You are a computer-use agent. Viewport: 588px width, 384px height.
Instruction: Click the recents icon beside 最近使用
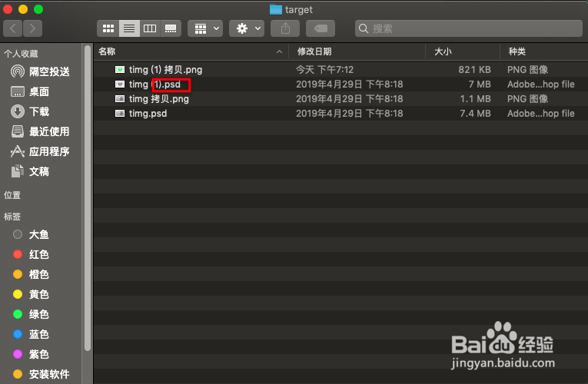pos(18,131)
